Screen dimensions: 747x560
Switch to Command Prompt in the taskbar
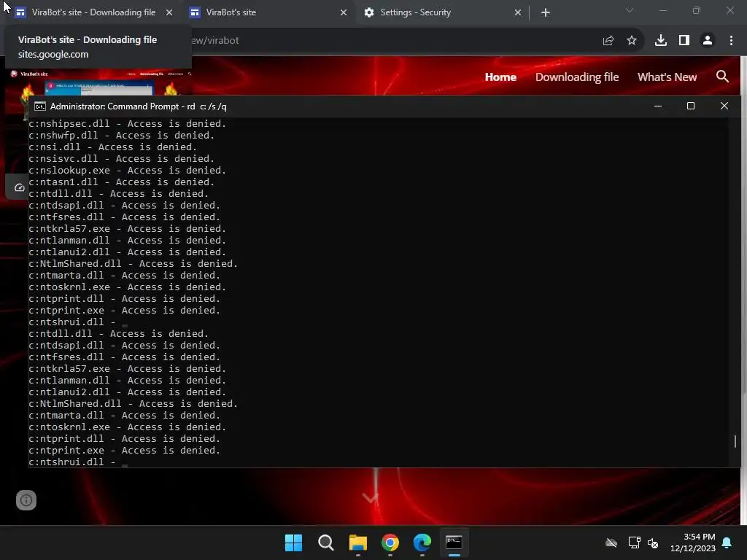coord(454,542)
